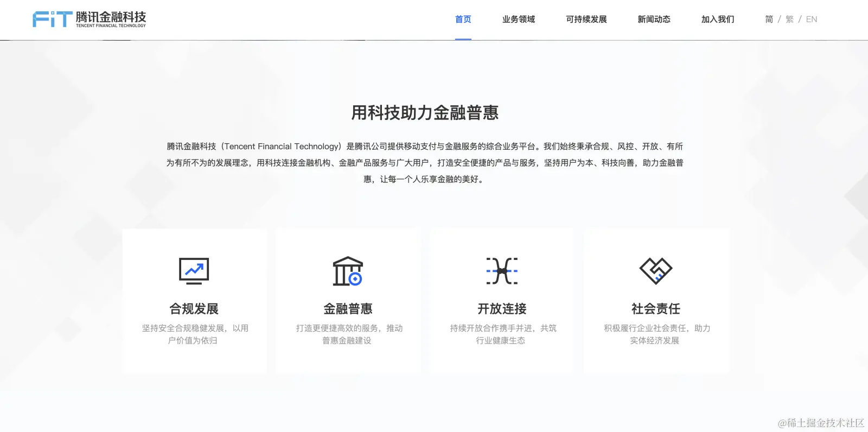Open the 可持续发展 menu
Screen dimensions: 868x432
(x=586, y=20)
